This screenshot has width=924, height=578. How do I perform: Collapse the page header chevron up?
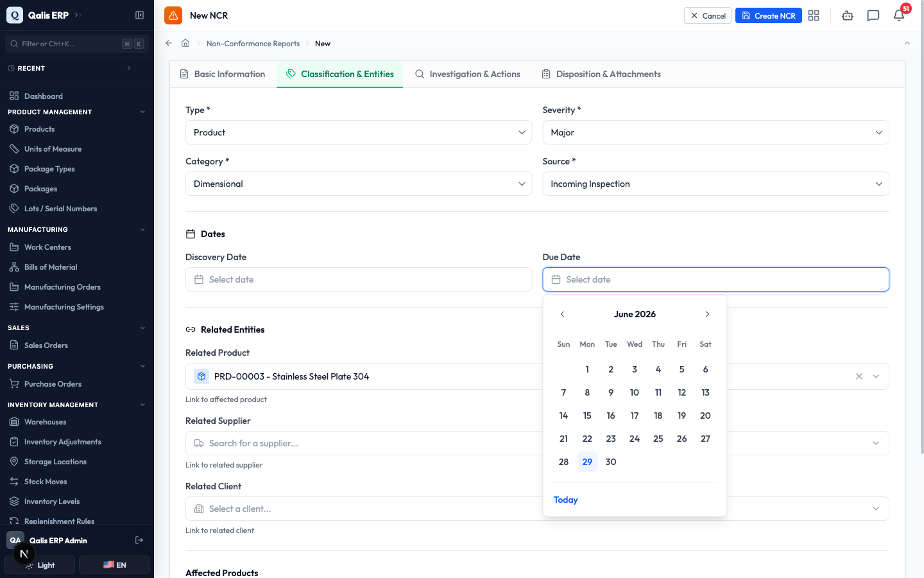(x=907, y=43)
